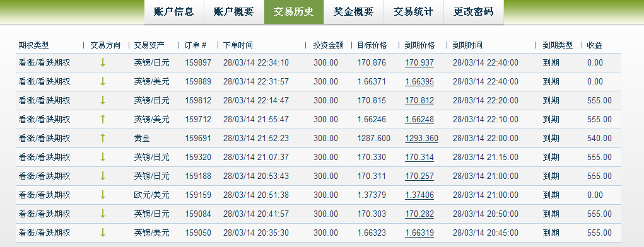This screenshot has width=644, height=247.
Task: Click order time 28/03/14 22:34:10
Action: [x=256, y=63]
